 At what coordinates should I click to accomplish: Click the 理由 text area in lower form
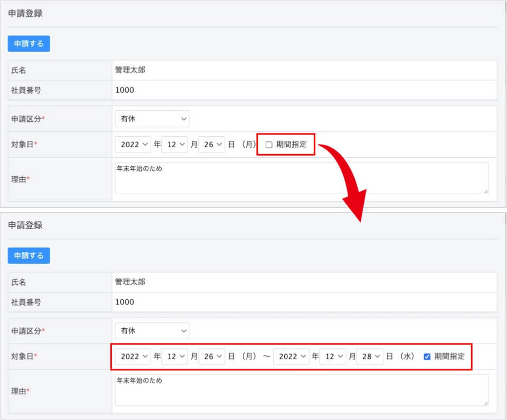point(301,390)
